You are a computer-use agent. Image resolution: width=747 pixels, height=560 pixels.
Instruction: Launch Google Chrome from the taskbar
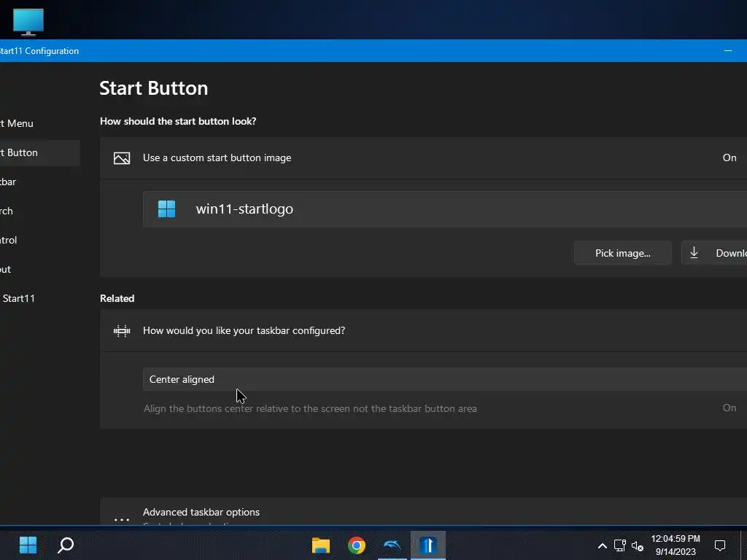[x=356, y=545]
